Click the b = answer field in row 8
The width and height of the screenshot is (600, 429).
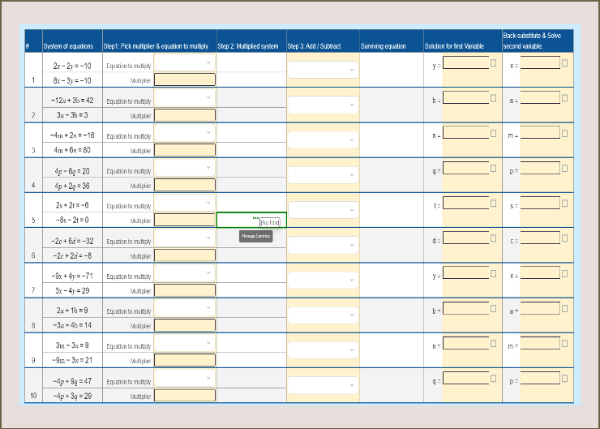(466, 308)
